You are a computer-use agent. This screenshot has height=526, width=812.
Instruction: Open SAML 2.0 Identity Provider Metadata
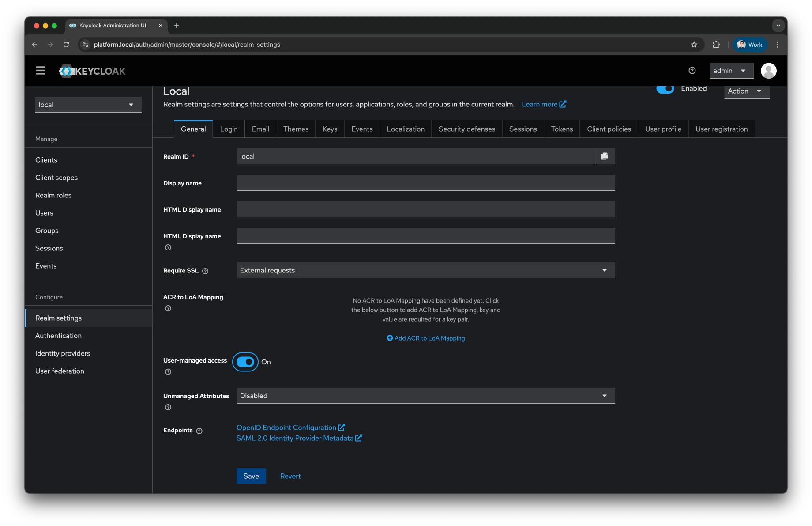pyautogui.click(x=296, y=438)
